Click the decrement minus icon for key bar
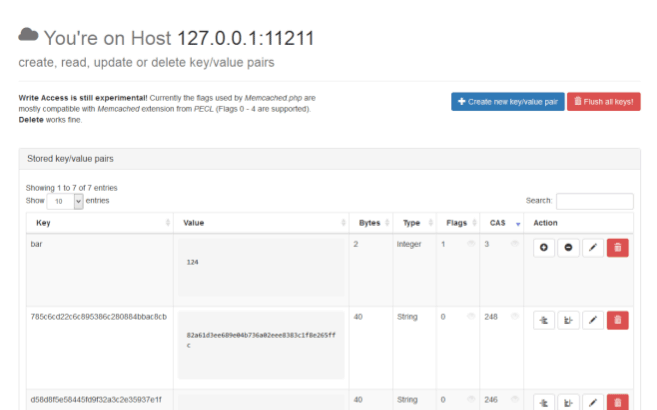The image size is (657, 410). [x=568, y=248]
